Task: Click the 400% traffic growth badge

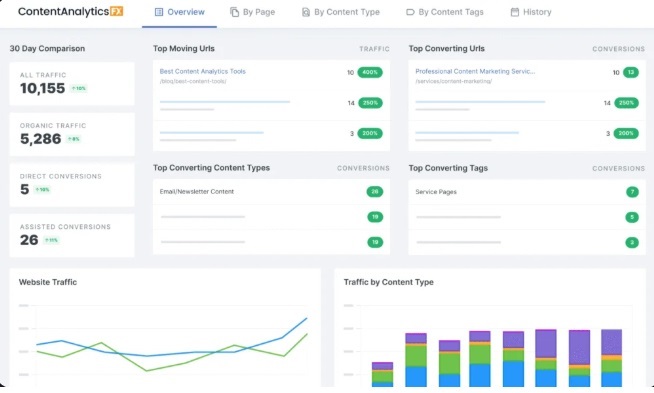Action: [x=370, y=72]
